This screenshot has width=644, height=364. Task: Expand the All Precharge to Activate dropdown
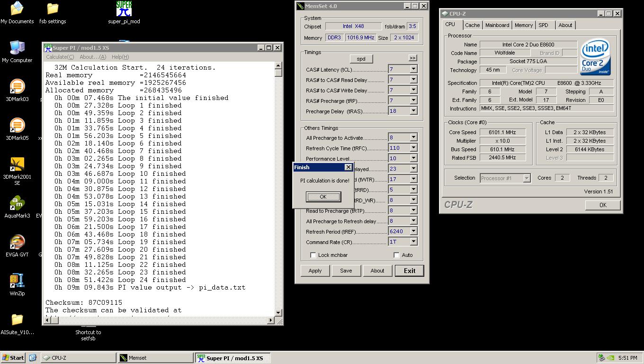[413, 137]
